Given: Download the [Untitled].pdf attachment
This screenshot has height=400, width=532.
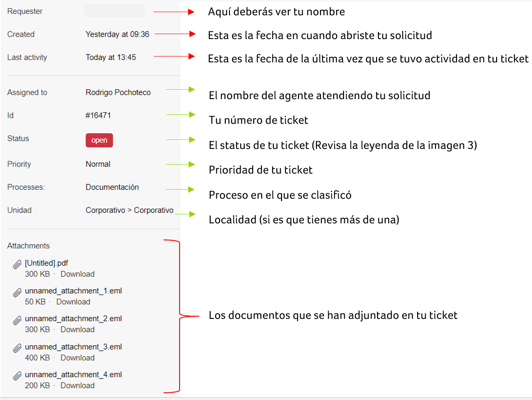Looking at the screenshot, I should pos(77,274).
